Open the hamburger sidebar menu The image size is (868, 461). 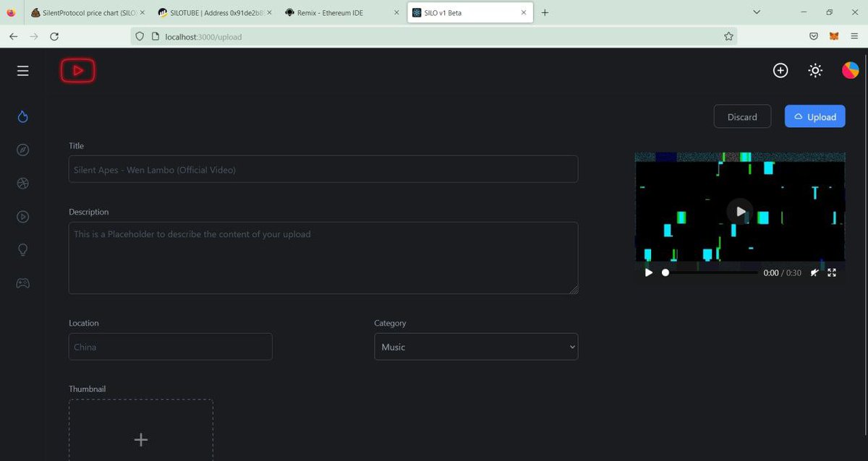pos(23,70)
